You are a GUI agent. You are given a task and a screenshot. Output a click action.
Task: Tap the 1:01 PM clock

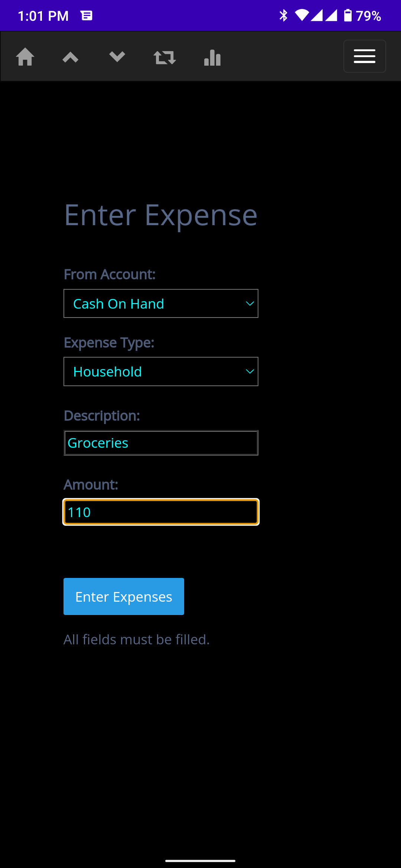43,16
